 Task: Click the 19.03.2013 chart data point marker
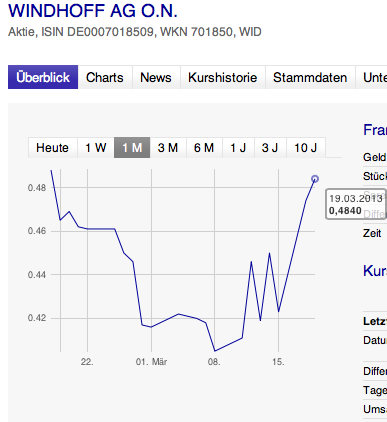315,179
